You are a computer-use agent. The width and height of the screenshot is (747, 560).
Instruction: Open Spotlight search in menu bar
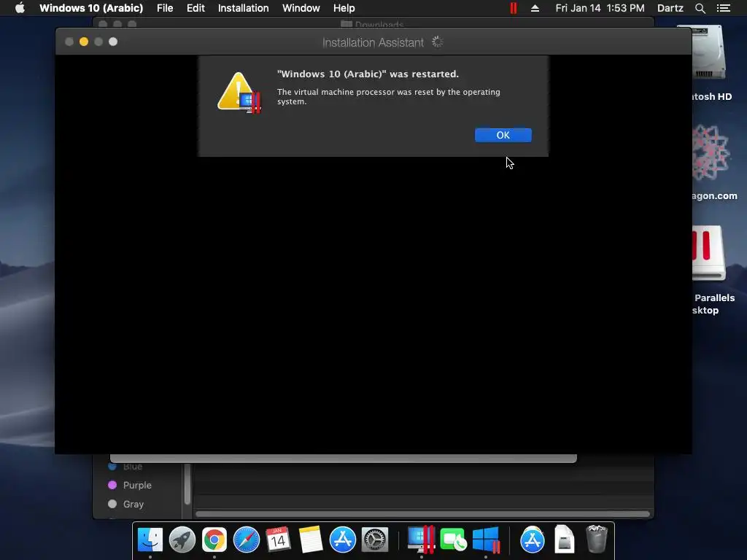click(700, 8)
